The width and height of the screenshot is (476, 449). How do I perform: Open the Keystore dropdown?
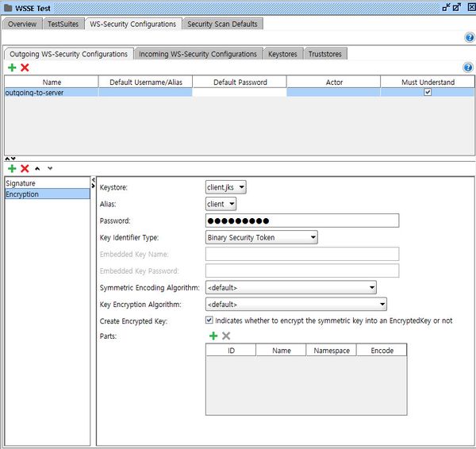[x=225, y=187]
